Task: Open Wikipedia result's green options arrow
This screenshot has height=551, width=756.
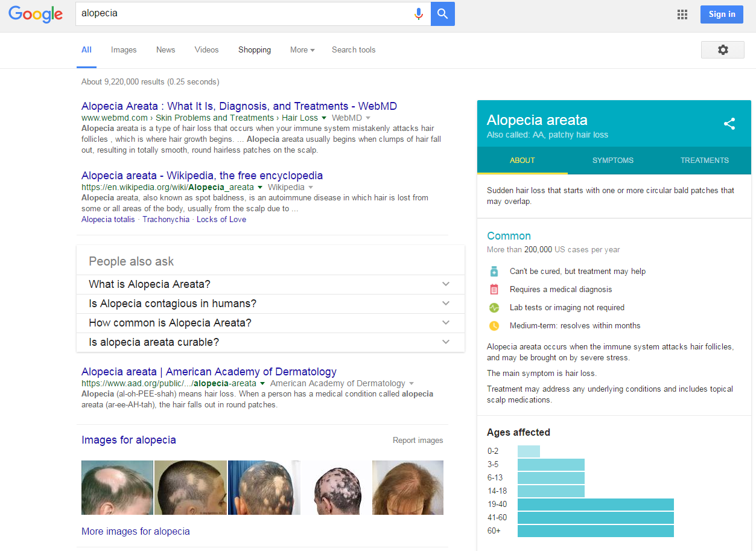Action: [x=260, y=187]
